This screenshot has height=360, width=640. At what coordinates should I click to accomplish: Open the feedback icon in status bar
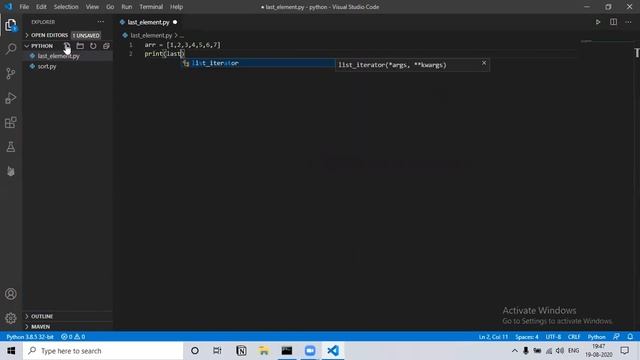[616, 337]
